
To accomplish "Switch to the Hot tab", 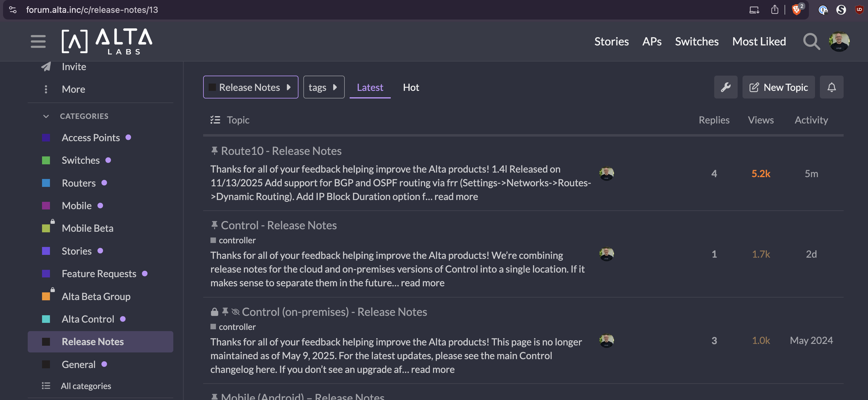I will point(411,87).
